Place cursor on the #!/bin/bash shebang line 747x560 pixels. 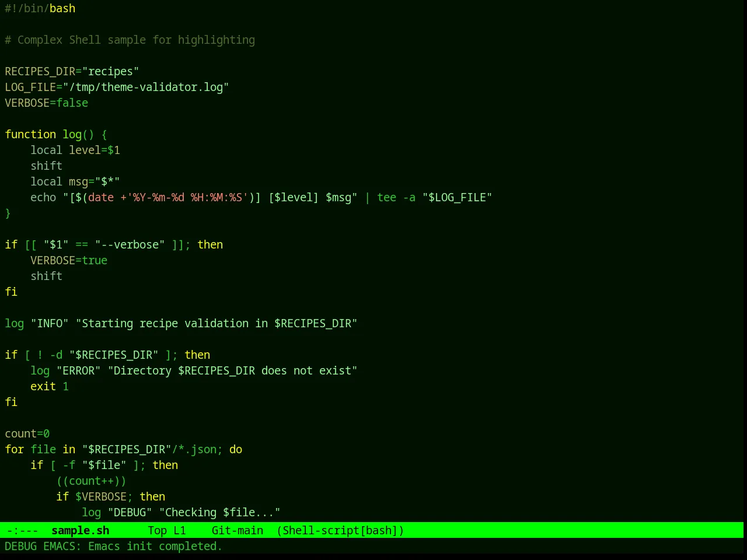(40, 9)
